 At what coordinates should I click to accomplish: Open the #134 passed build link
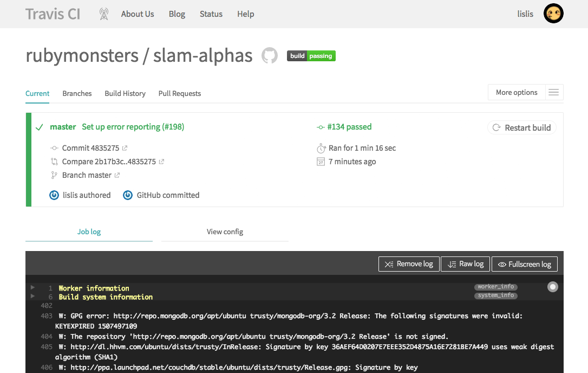[349, 127]
